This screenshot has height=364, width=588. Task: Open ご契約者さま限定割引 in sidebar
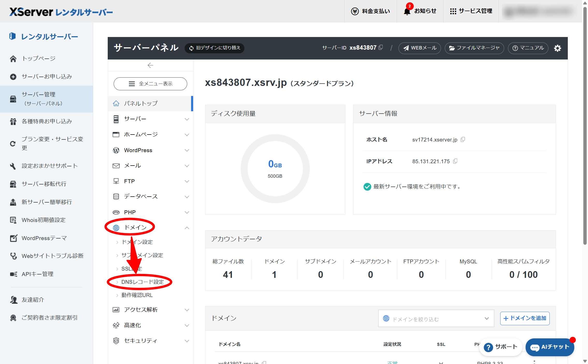pyautogui.click(x=47, y=318)
